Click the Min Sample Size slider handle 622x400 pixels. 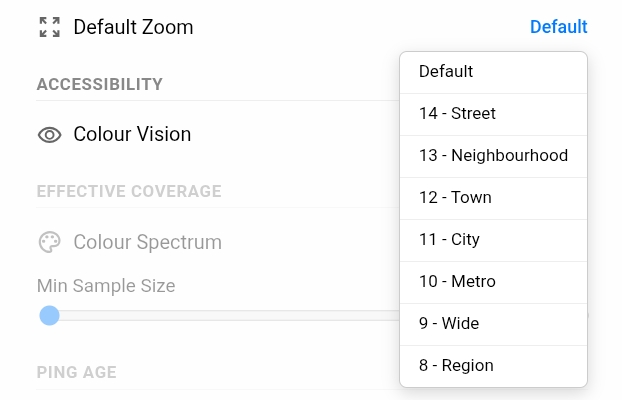coord(49,316)
